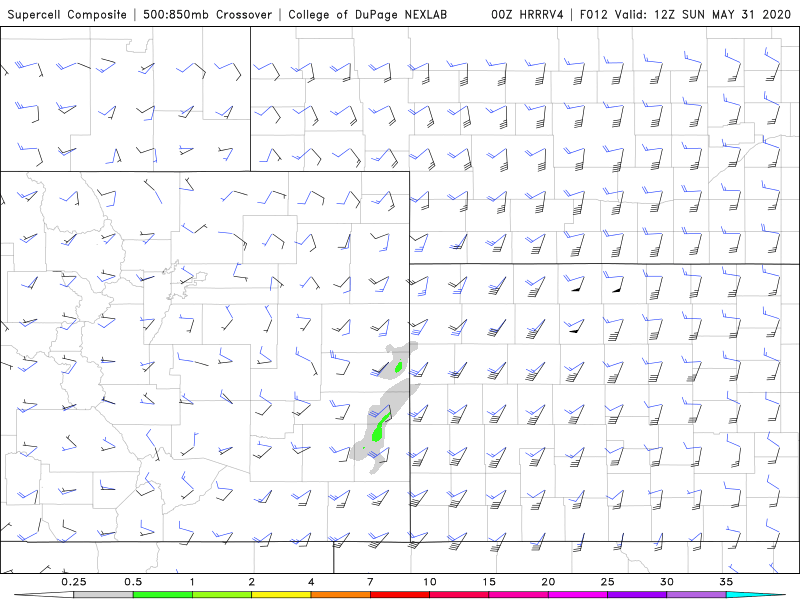Viewport: 800px width, 600px height.
Task: Click the '0.25' legend value
Action: [74, 582]
